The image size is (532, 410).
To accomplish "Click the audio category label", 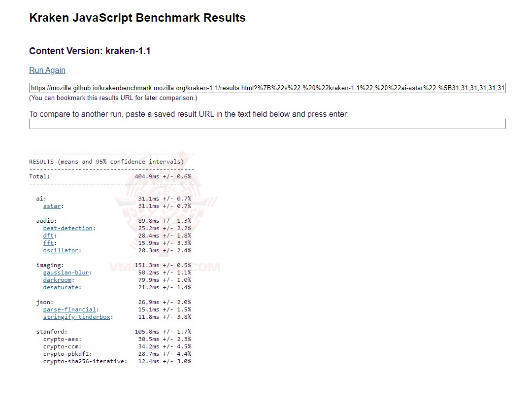I will coord(46,221).
